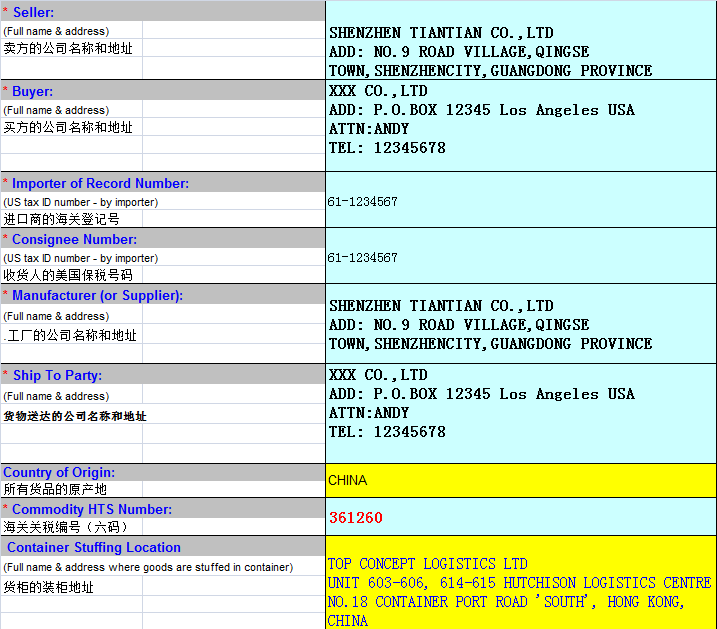Click '海关关税编号（六码）' label
This screenshot has width=717, height=629.
pos(66,527)
